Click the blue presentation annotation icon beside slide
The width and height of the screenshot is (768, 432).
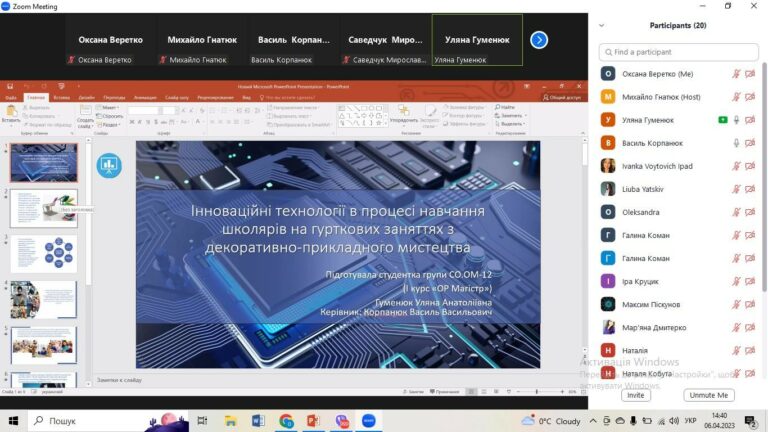(109, 166)
